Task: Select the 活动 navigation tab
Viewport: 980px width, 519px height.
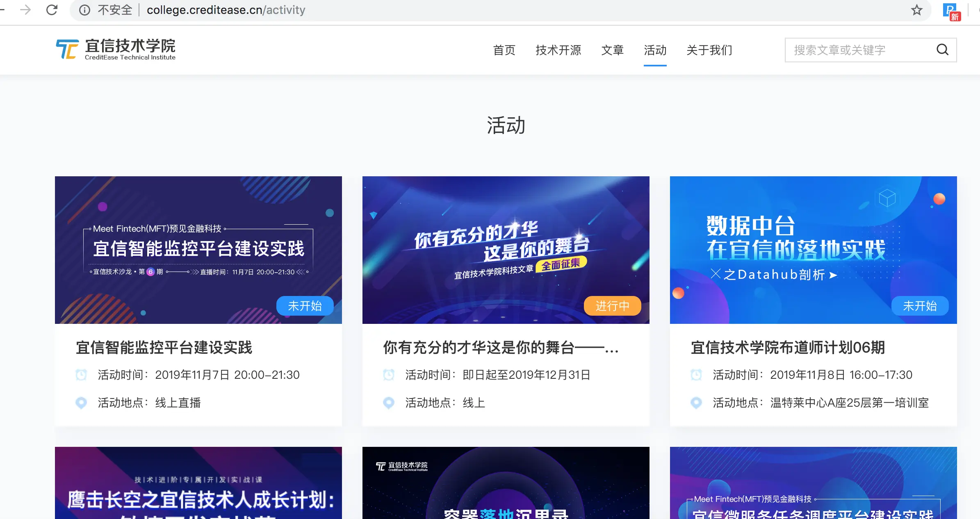Action: 655,50
